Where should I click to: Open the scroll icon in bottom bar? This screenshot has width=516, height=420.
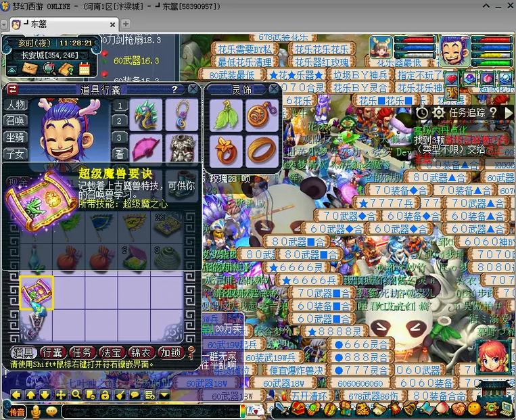pos(379,409)
